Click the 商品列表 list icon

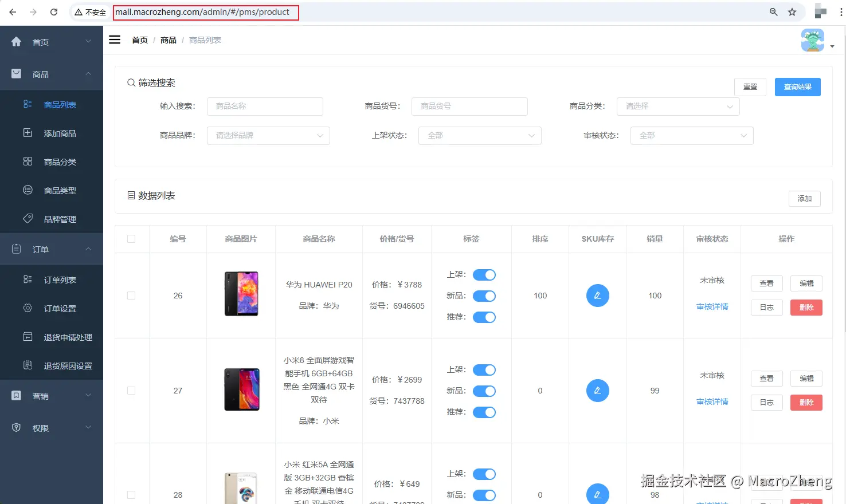pos(28,104)
